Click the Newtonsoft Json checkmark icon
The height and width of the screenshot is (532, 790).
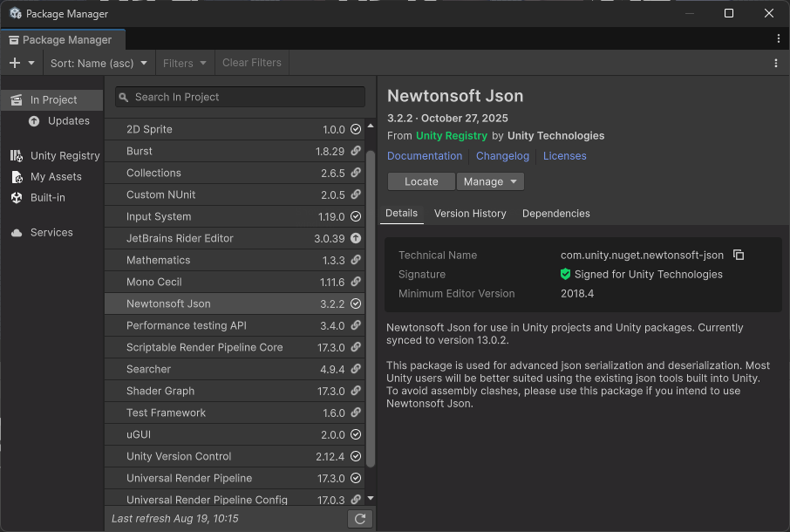pos(356,304)
